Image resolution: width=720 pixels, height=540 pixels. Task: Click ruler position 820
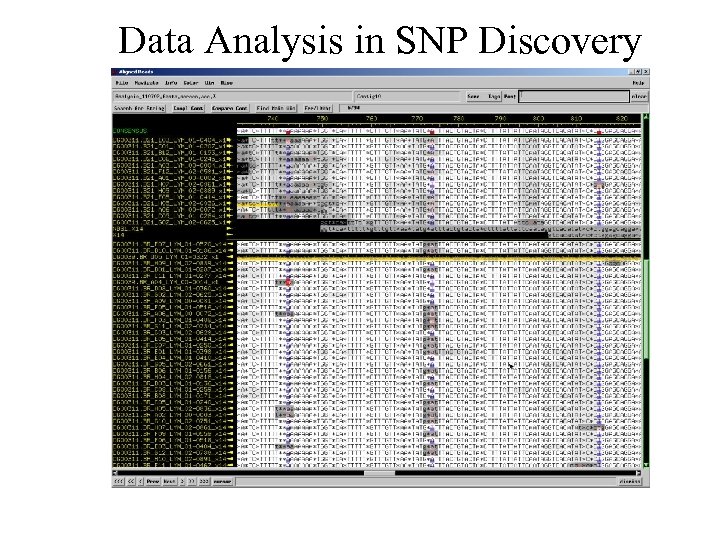point(621,118)
